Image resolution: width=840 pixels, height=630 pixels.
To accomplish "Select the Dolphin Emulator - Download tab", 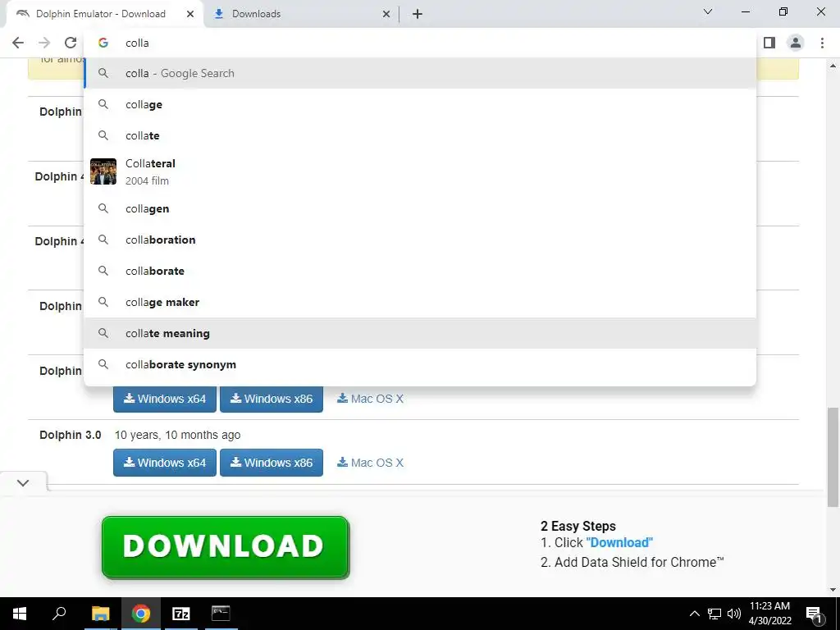I will tap(104, 14).
